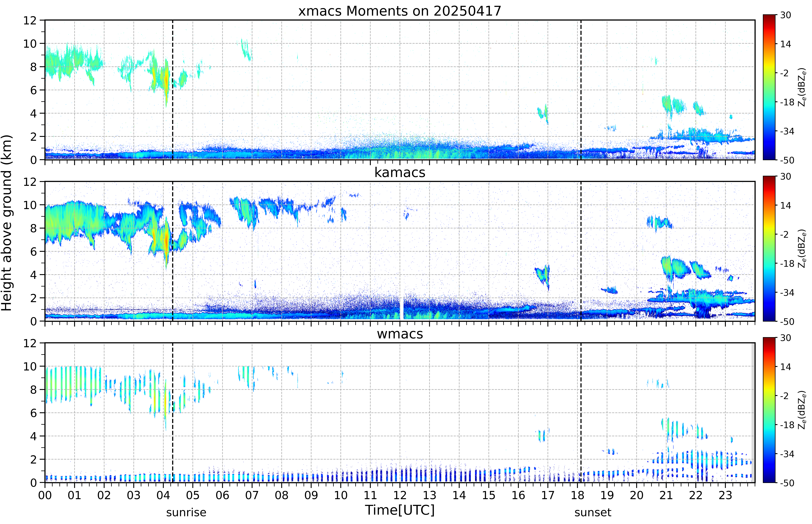Select the "20" time axis tick label
This screenshot has height=524, width=812.
coord(637,495)
